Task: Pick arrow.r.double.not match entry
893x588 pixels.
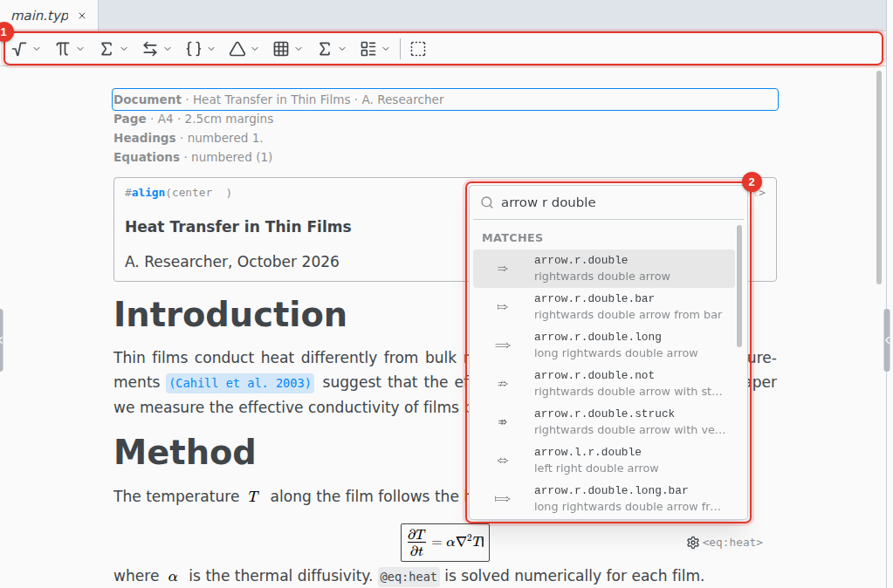Action: (604, 383)
